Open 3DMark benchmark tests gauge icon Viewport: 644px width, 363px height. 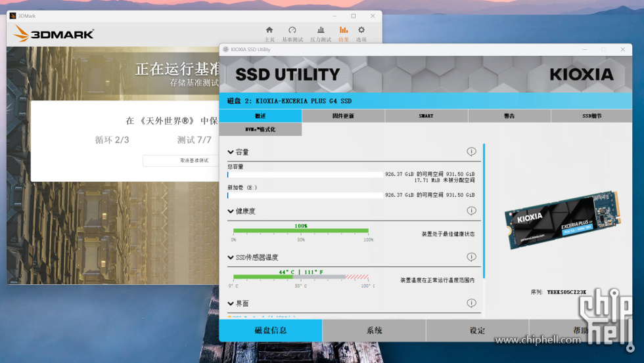click(292, 30)
